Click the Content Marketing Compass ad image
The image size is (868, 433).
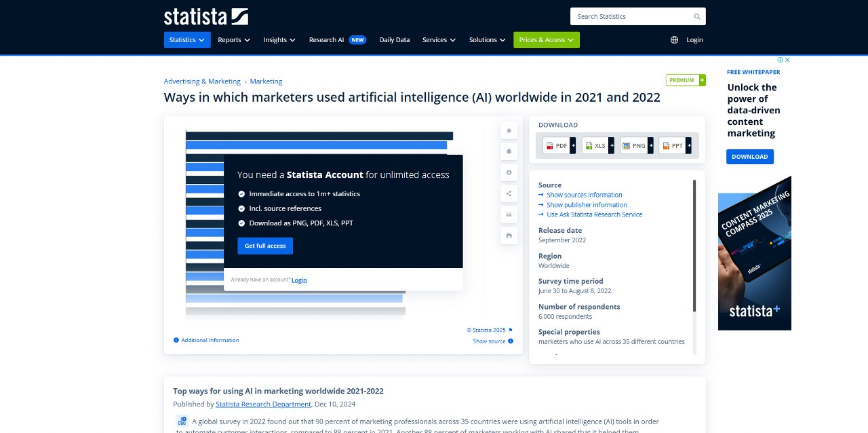(x=755, y=253)
